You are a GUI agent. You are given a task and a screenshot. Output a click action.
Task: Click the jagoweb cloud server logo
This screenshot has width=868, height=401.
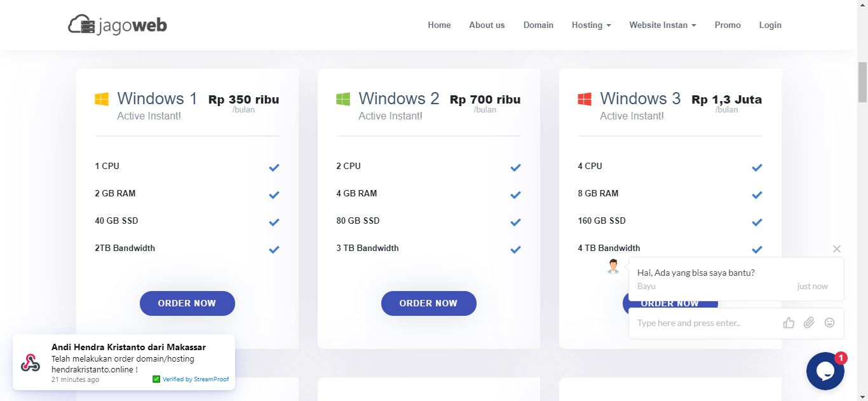[118, 25]
